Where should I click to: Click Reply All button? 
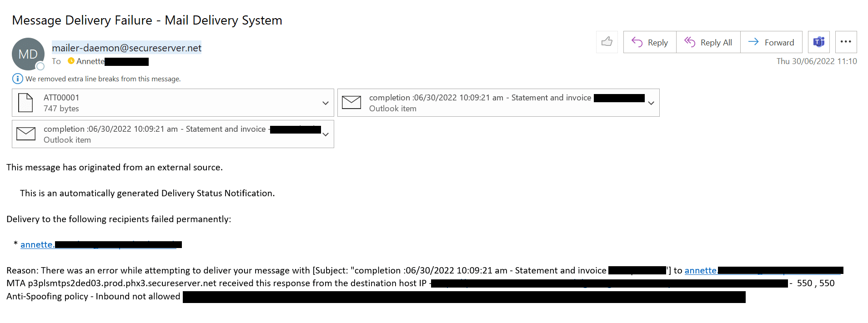(x=708, y=42)
